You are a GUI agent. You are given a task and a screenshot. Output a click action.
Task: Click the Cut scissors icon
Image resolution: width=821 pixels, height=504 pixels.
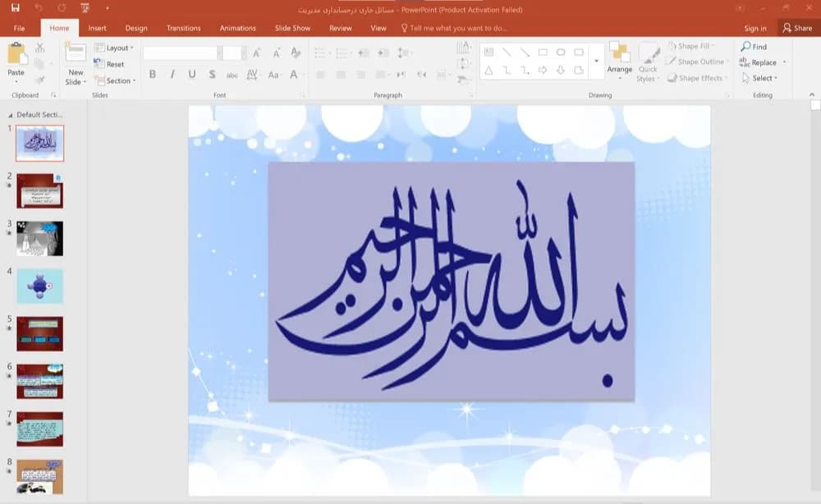pyautogui.click(x=39, y=48)
